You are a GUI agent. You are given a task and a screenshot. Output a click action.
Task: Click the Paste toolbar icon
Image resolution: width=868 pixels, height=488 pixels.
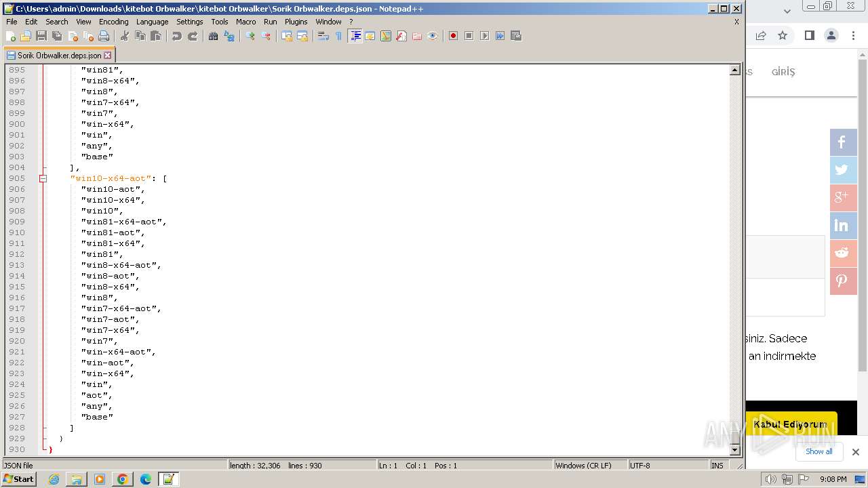(156, 36)
